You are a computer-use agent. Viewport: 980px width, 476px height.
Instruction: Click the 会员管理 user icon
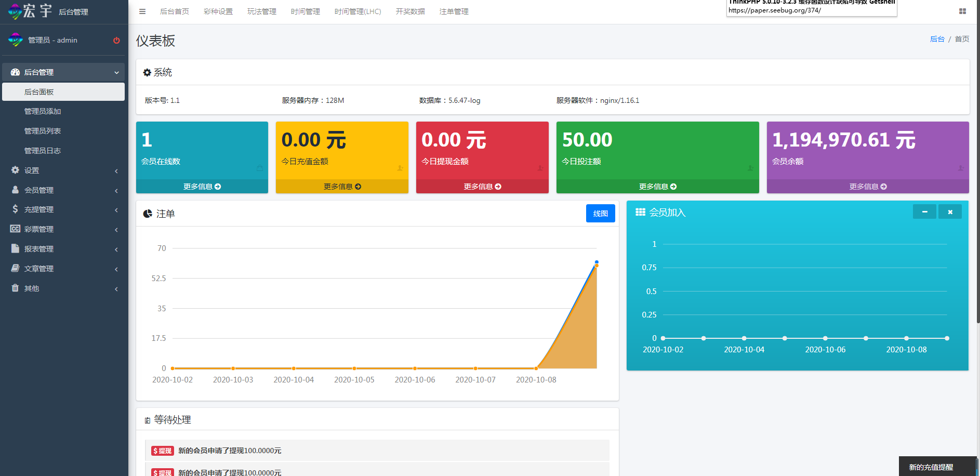tap(15, 190)
